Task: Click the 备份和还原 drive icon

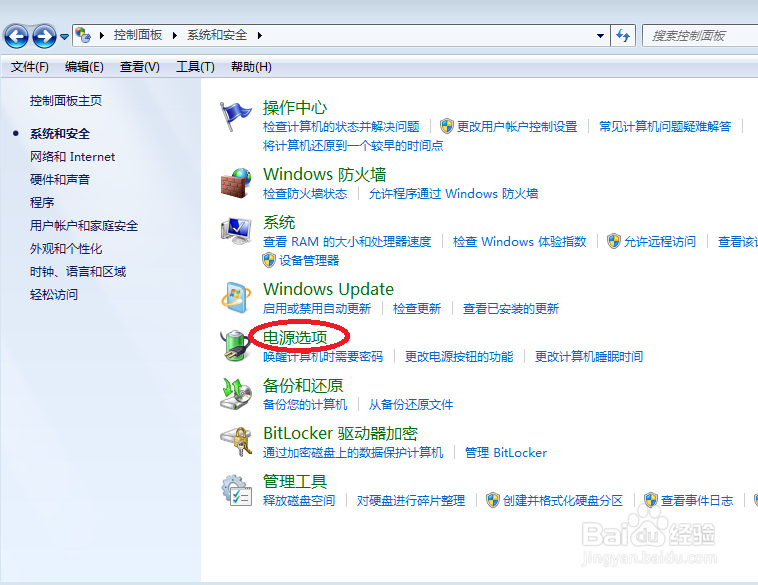Action: point(236,394)
